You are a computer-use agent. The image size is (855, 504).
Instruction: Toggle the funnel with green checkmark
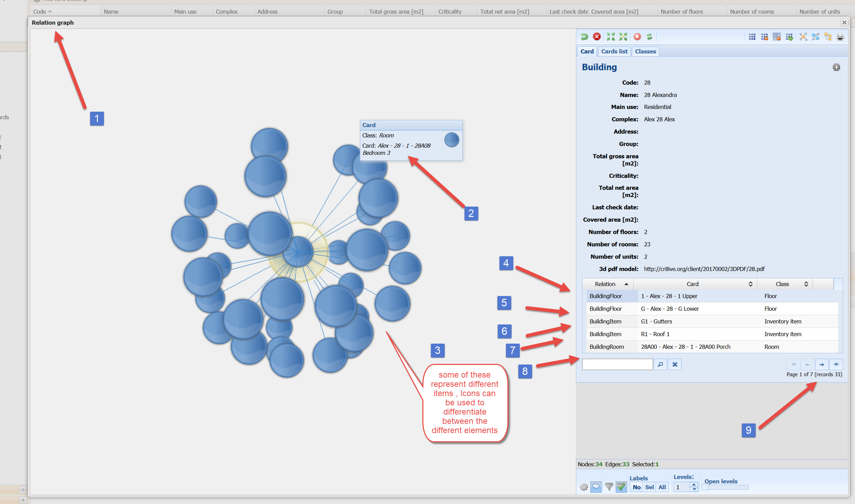click(621, 487)
